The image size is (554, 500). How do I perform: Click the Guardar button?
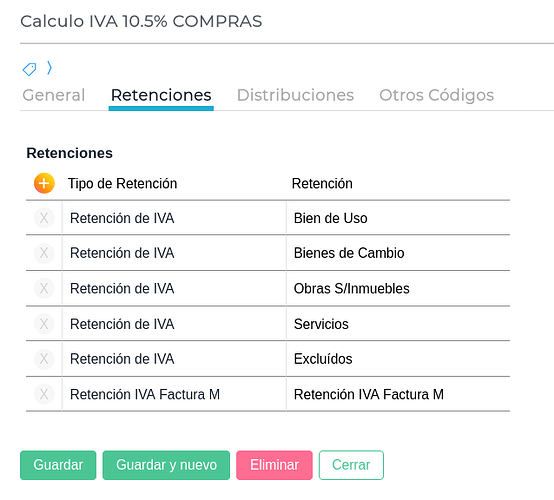pyautogui.click(x=58, y=465)
